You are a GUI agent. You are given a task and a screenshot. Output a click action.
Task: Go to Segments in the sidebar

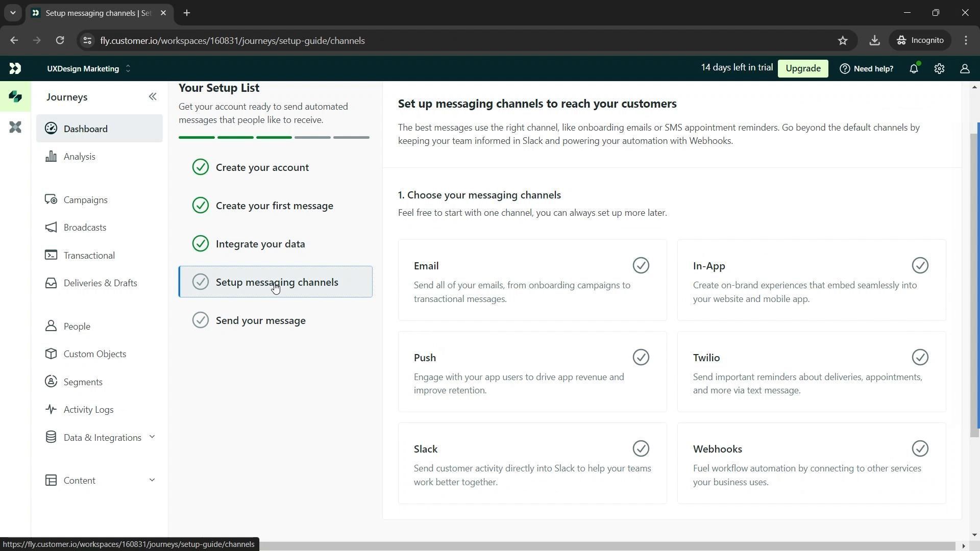coord(83,382)
